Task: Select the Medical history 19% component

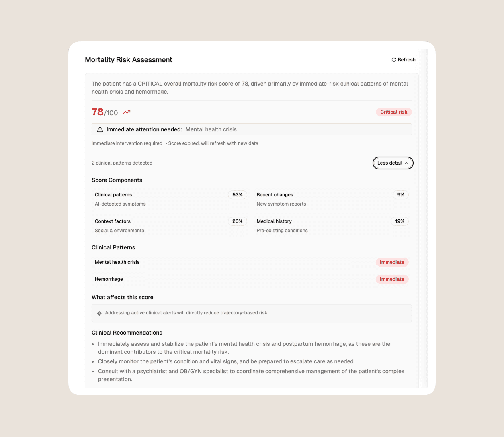Action: pos(332,226)
